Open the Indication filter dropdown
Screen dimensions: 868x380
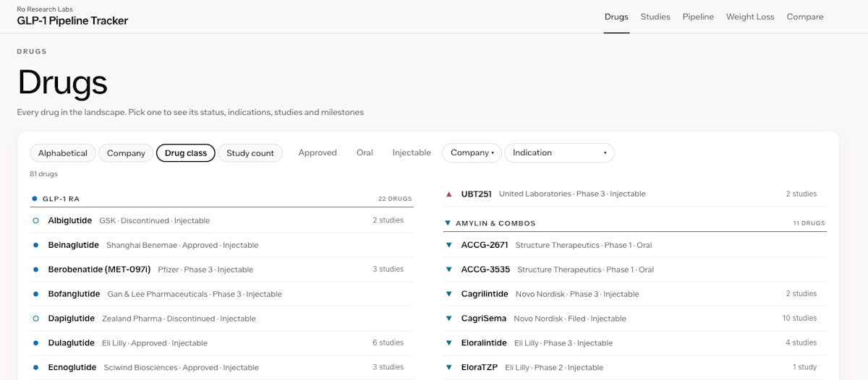point(559,153)
